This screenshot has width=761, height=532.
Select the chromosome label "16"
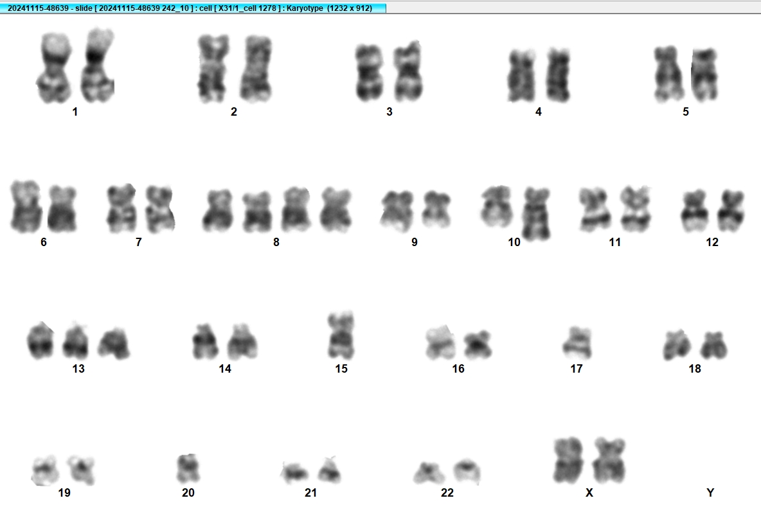(x=458, y=369)
